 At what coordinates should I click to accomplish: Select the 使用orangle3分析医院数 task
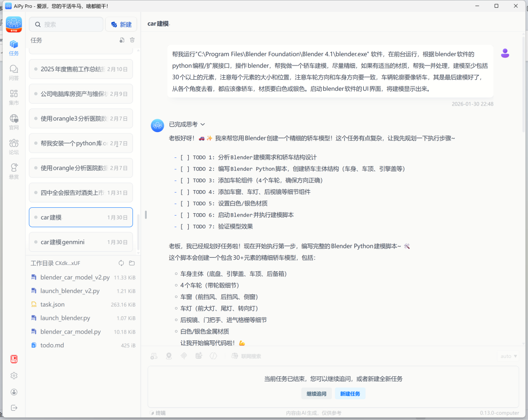tap(81, 118)
